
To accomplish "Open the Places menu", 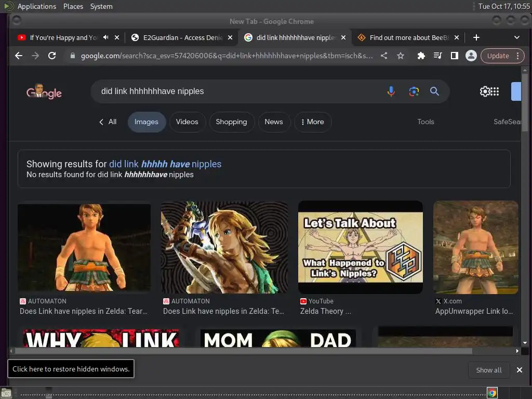I will coord(73,6).
